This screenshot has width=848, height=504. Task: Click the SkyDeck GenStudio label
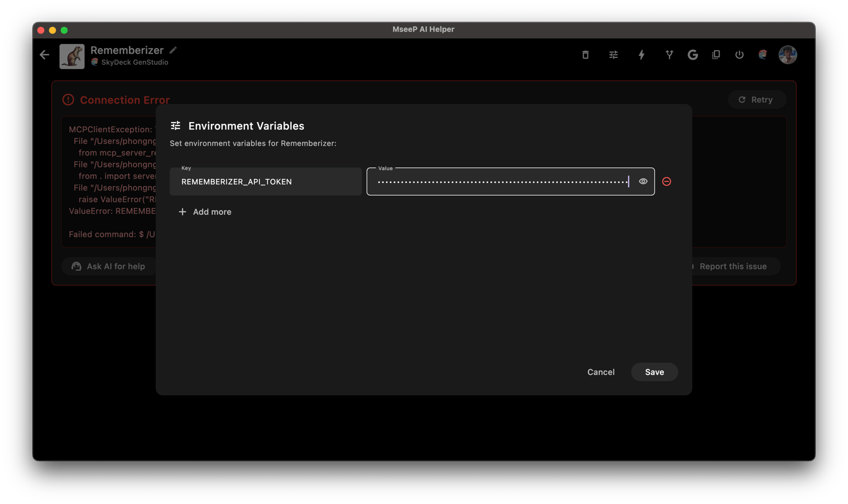134,62
